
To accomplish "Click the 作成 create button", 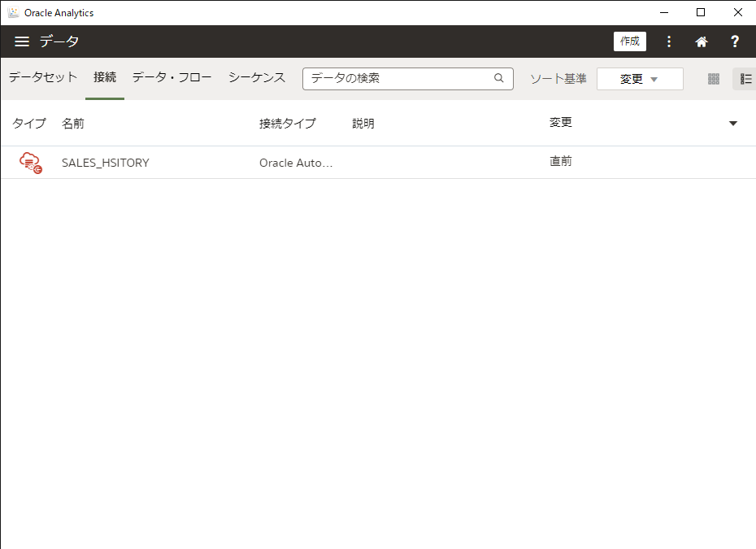I will point(629,41).
